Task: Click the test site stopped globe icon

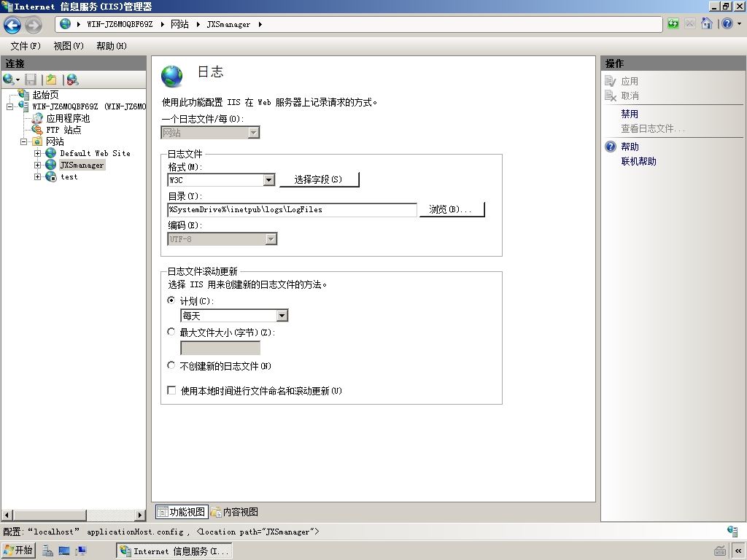Action: click(51, 176)
